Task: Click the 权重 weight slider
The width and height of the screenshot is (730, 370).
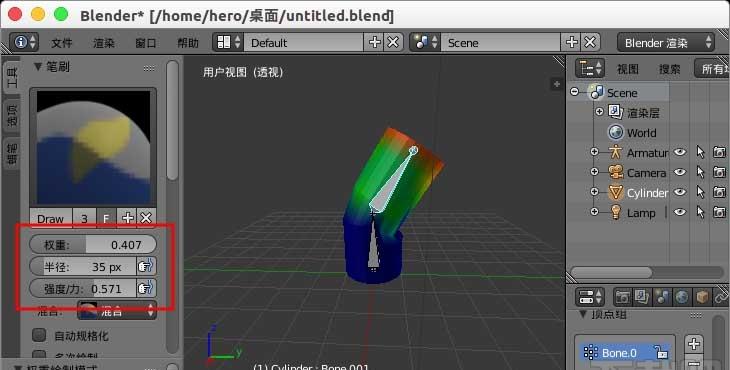Action: (x=93, y=244)
